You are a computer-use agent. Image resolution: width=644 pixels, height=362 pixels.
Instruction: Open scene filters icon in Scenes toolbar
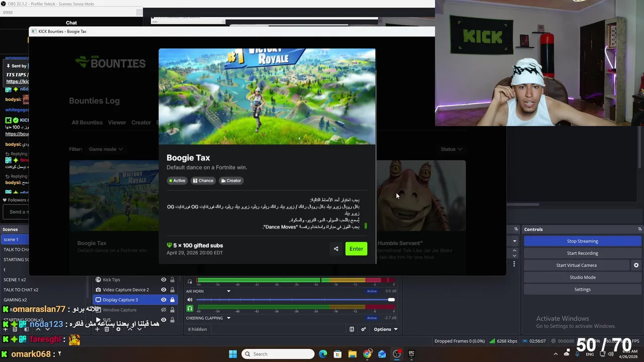click(x=27, y=329)
